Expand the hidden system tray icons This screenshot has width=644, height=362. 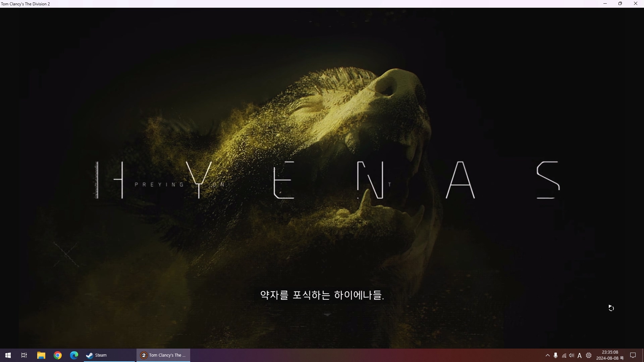coord(547,355)
